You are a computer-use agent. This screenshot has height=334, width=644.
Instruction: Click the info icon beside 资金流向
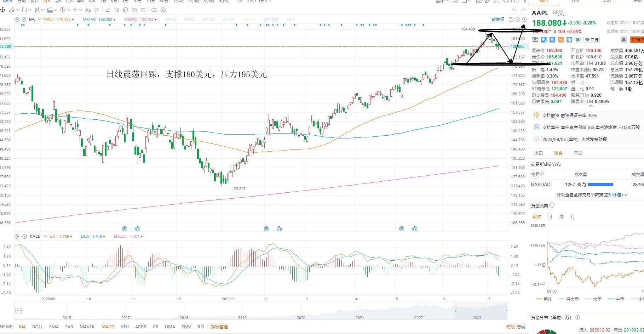[x=552, y=205]
